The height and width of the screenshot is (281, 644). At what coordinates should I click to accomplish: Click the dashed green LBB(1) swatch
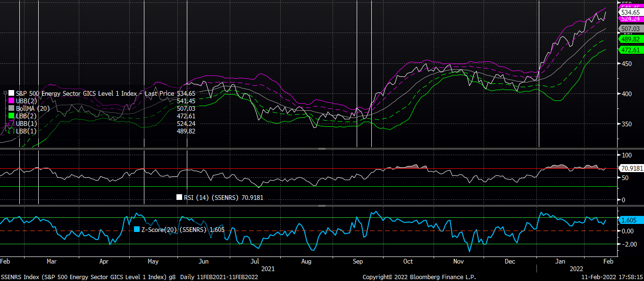[x=11, y=131]
